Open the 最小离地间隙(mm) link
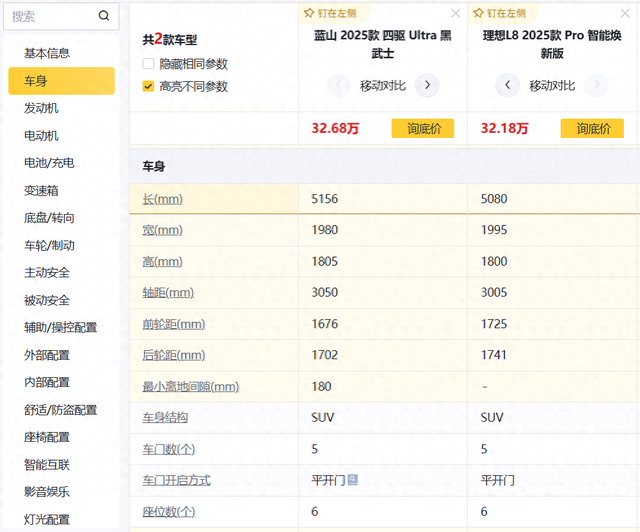640x532 pixels. 191,387
